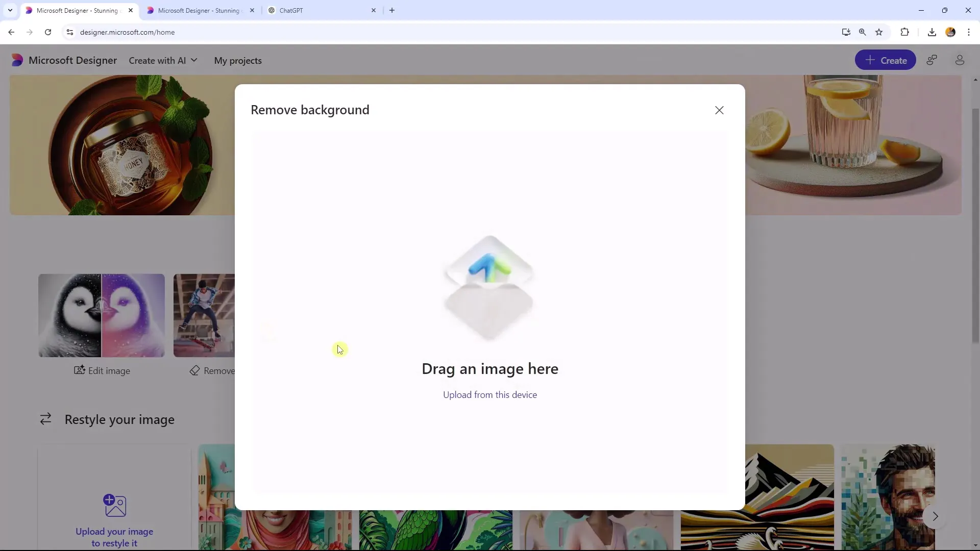The image size is (980, 551).
Task: Click Upload from this device link
Action: pyautogui.click(x=490, y=395)
